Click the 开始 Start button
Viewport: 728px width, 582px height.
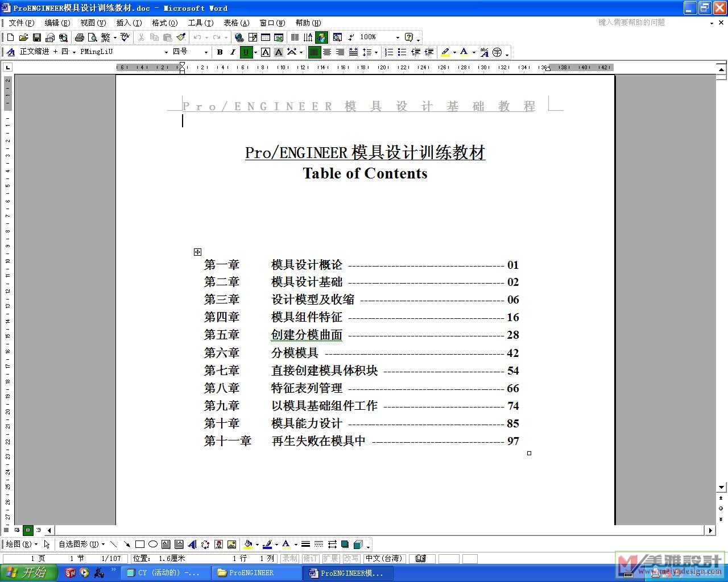[28, 572]
